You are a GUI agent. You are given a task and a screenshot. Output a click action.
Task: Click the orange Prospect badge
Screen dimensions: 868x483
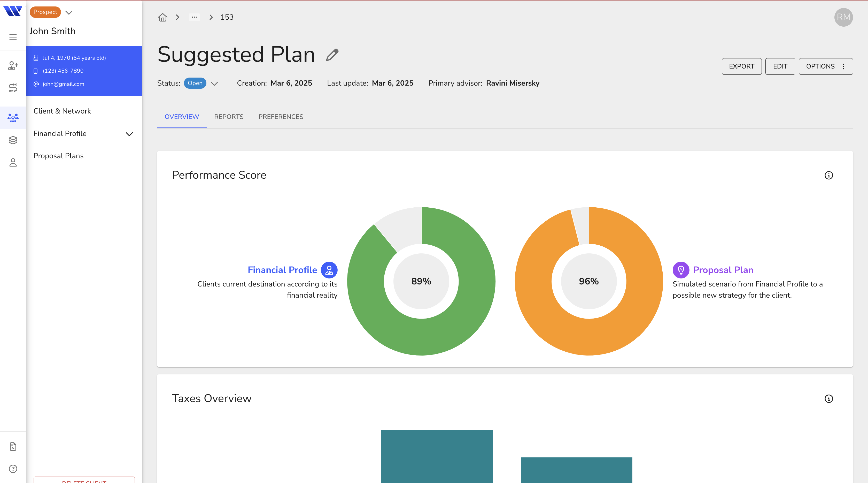pyautogui.click(x=45, y=12)
